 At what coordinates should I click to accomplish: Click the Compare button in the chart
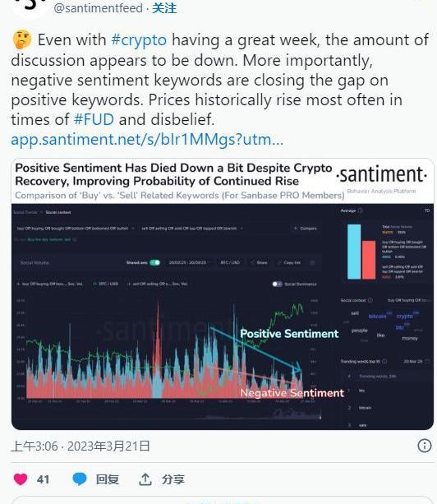pos(306,229)
